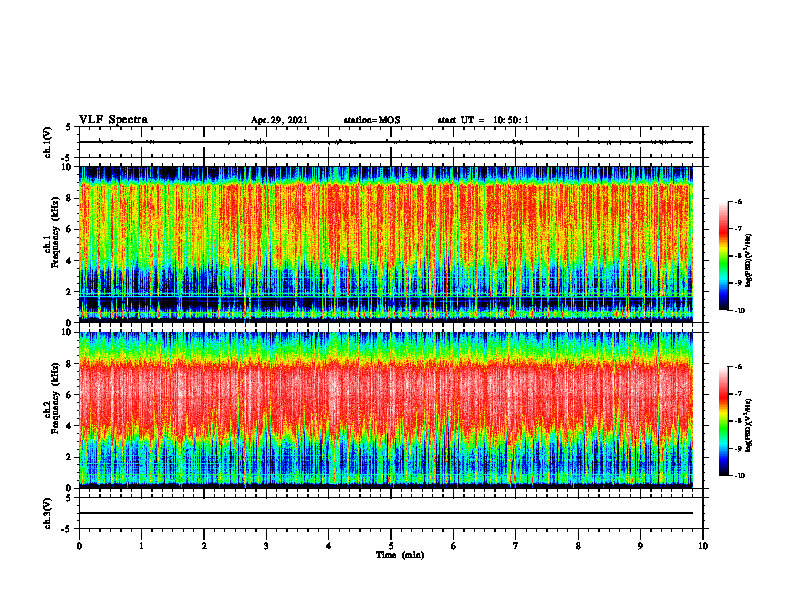
Task: Click the time axis tick label "9"
Action: (x=640, y=546)
